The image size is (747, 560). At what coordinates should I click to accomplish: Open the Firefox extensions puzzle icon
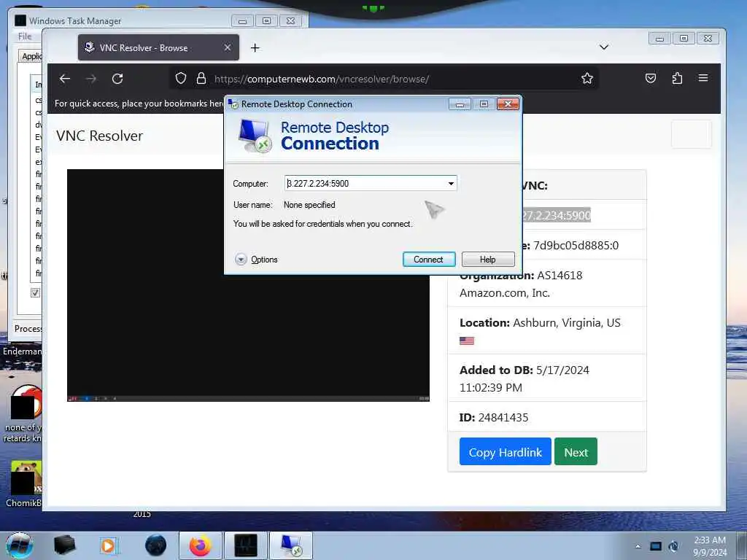[677, 78]
